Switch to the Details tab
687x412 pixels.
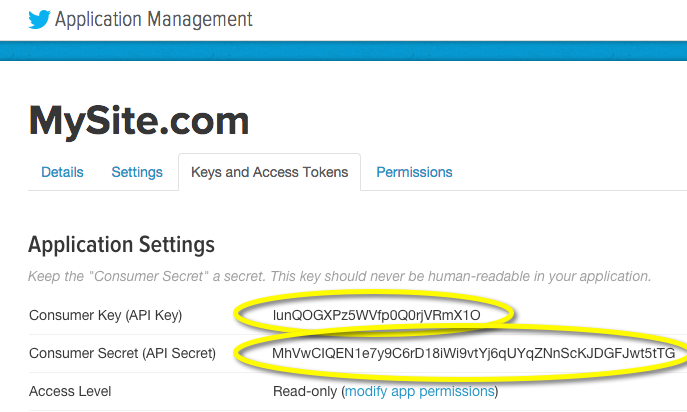(x=62, y=172)
